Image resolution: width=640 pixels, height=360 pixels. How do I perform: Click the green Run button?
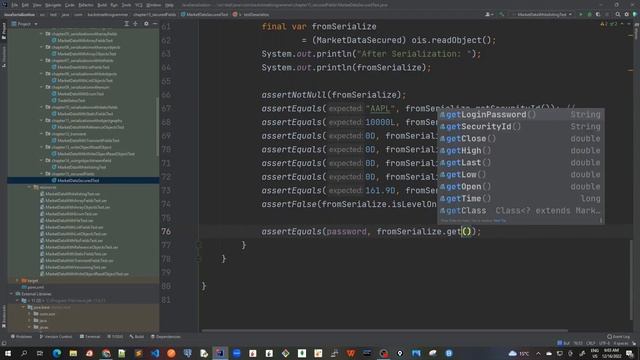[581, 14]
